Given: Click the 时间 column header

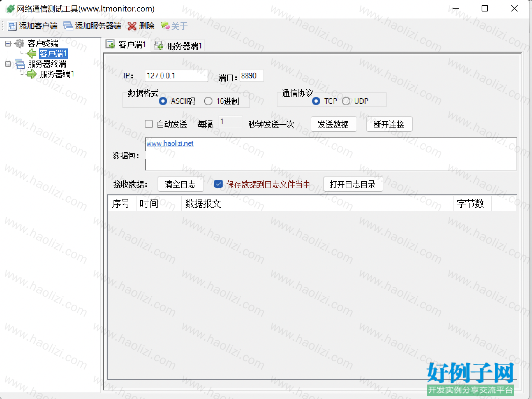Looking at the screenshot, I should [159, 203].
